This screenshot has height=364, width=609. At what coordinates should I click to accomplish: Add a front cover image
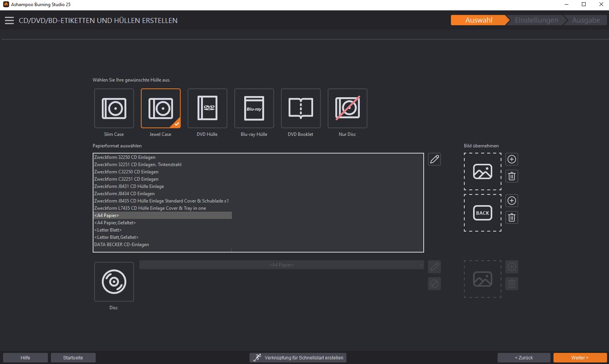(512, 159)
